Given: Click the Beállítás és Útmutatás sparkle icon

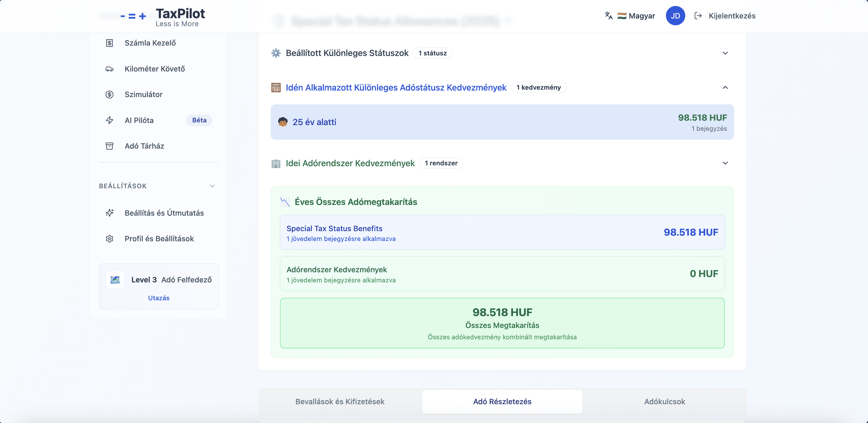Looking at the screenshot, I should 109,213.
